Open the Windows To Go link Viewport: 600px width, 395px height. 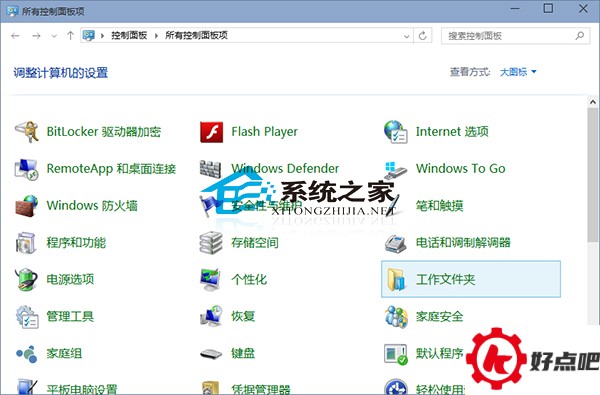(461, 168)
